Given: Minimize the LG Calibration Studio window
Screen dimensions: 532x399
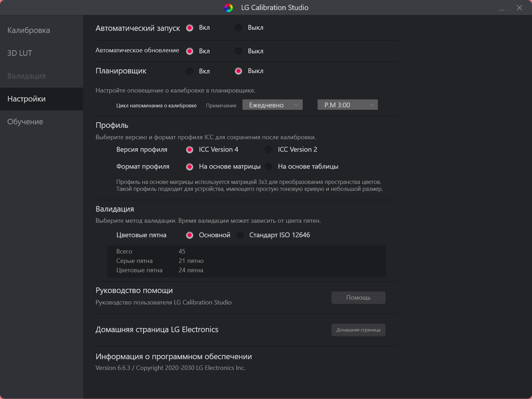Looking at the screenshot, I should [x=502, y=8].
